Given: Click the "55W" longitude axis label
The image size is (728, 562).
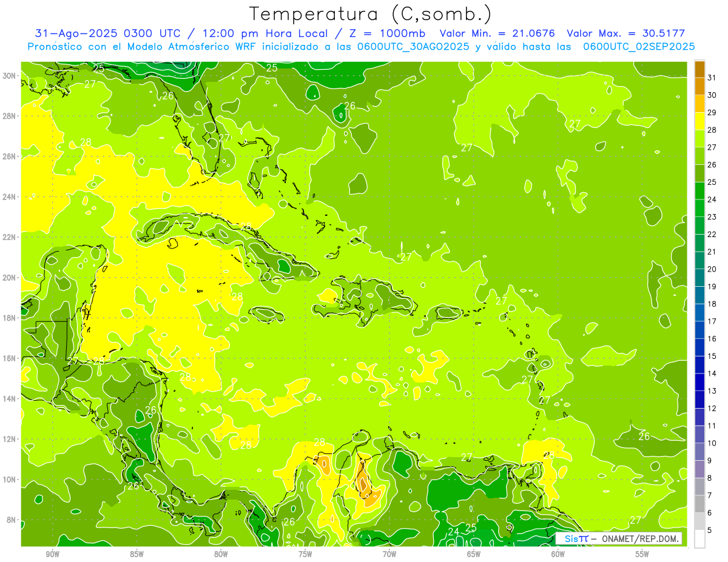Looking at the screenshot, I should coord(642,554).
